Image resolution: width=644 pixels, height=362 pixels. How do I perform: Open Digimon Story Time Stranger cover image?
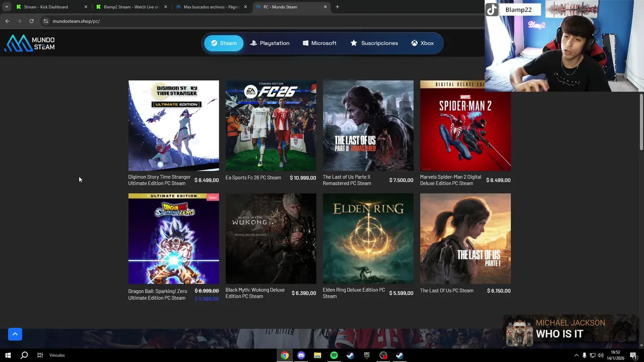click(x=174, y=126)
